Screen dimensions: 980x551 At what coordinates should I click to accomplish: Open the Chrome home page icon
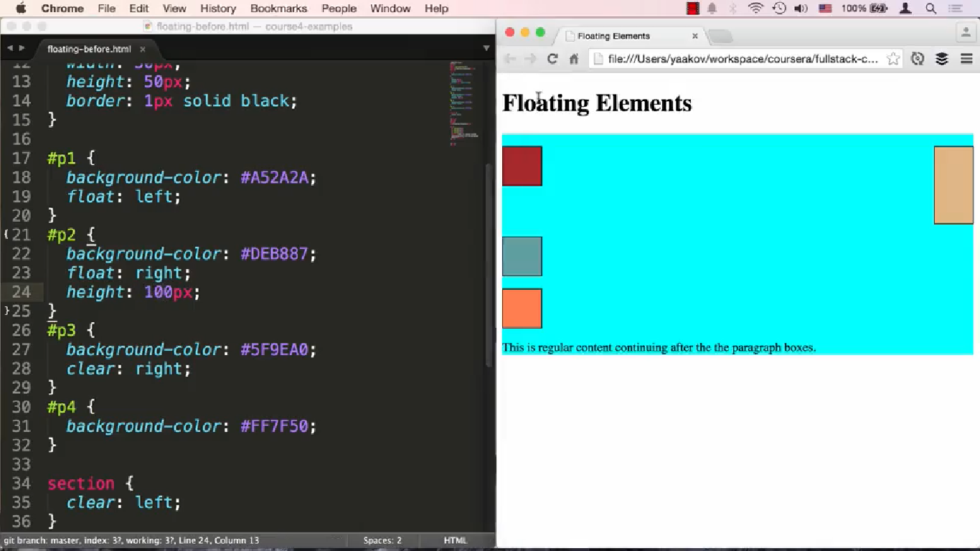point(573,59)
